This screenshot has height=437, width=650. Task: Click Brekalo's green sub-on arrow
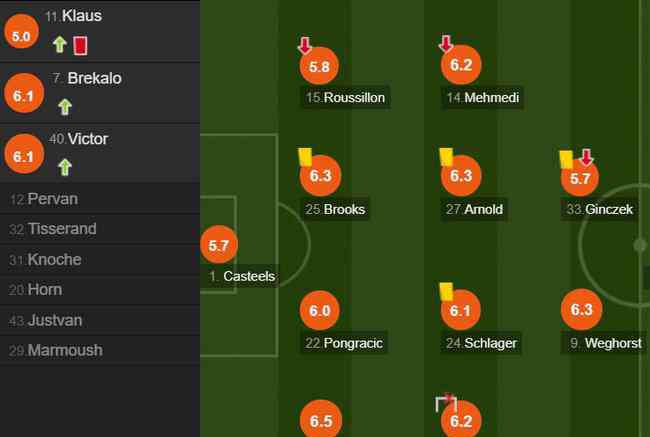(x=65, y=107)
